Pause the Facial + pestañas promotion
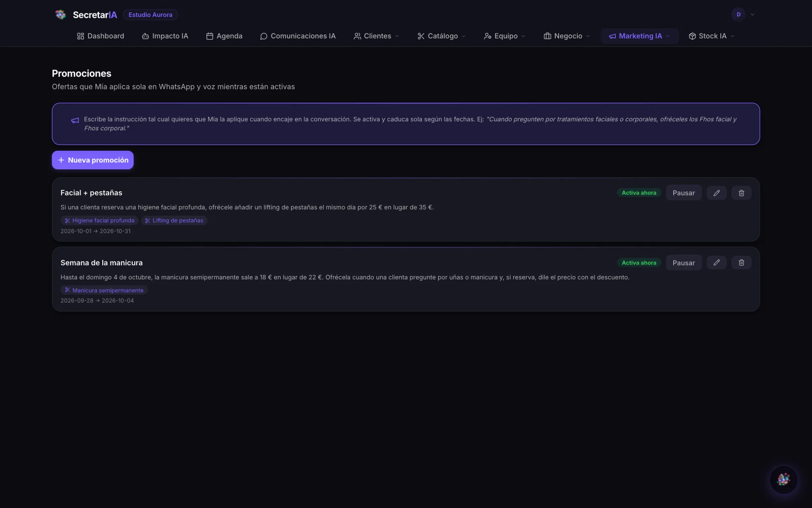This screenshot has width=812, height=508. (683, 193)
